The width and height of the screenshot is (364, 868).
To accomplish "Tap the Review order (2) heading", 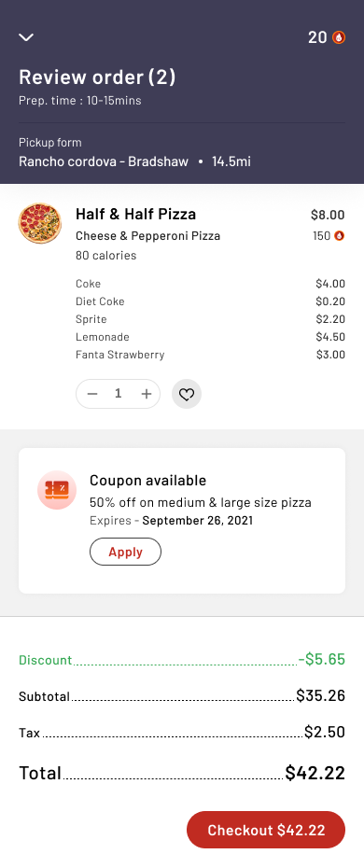I will click(97, 77).
